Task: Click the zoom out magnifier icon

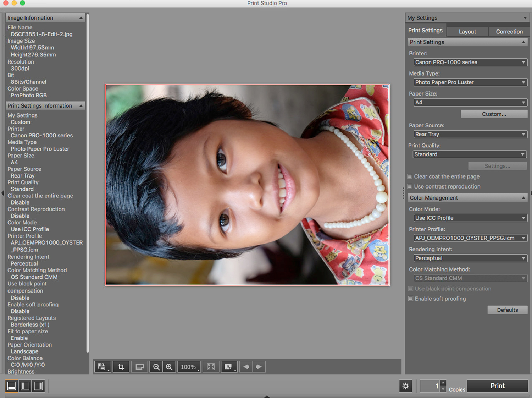Action: pos(156,367)
